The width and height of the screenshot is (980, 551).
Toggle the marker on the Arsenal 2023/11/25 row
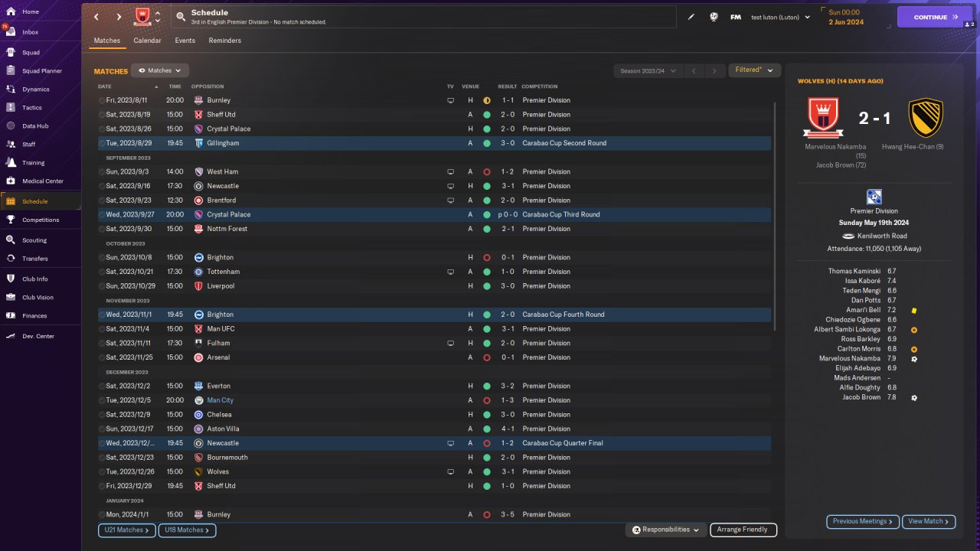pos(102,357)
